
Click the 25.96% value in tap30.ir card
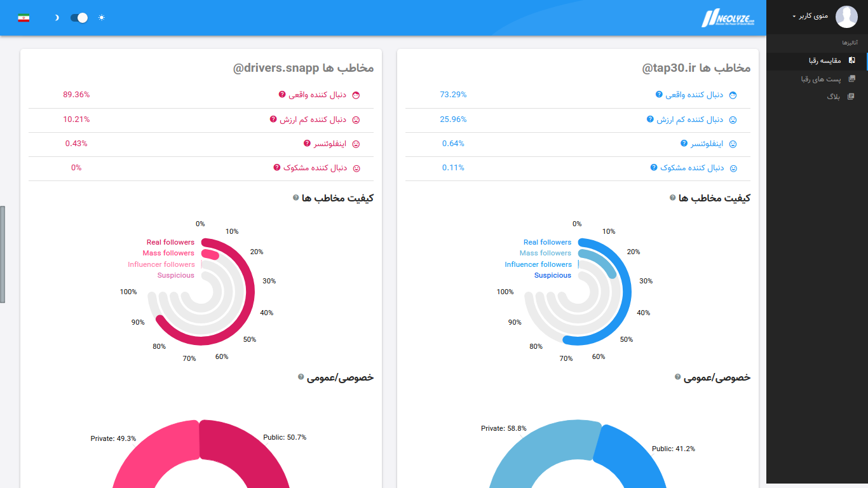click(x=453, y=119)
